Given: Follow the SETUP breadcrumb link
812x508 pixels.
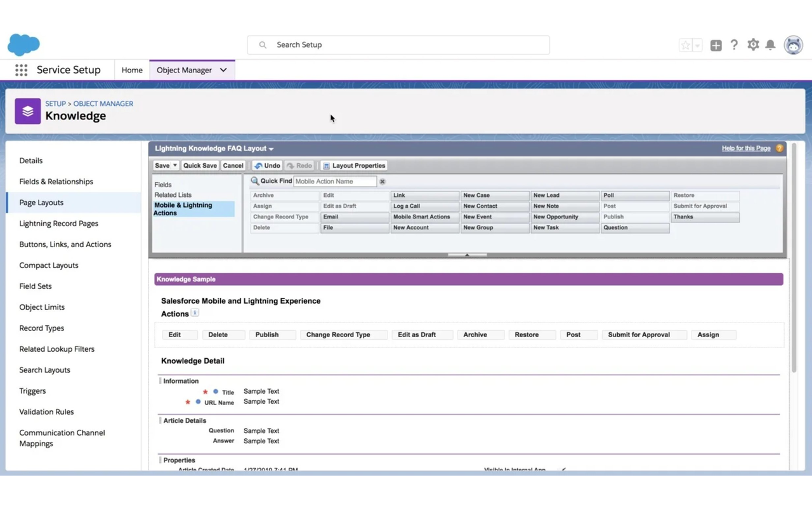Looking at the screenshot, I should 55,104.
